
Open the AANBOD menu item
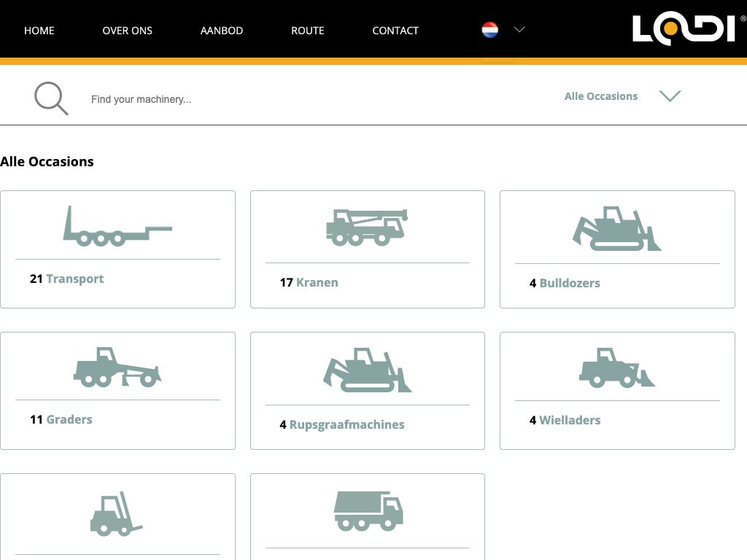point(222,31)
